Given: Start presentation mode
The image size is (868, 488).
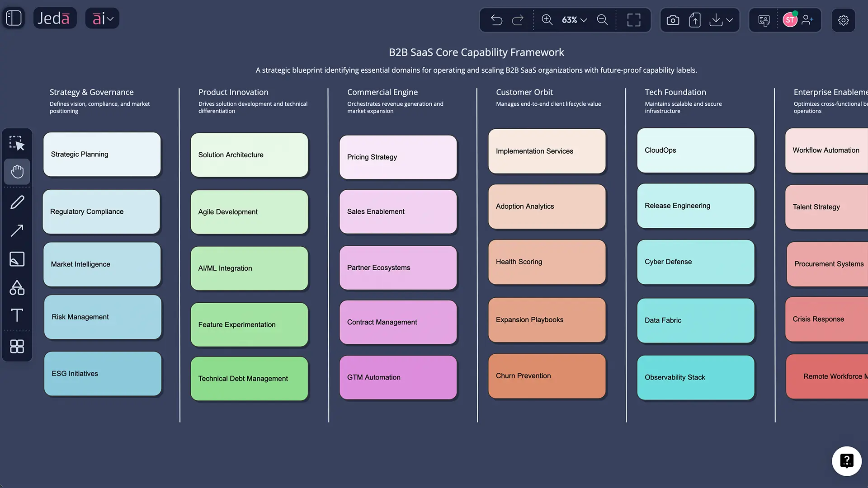Looking at the screenshot, I should (x=764, y=20).
